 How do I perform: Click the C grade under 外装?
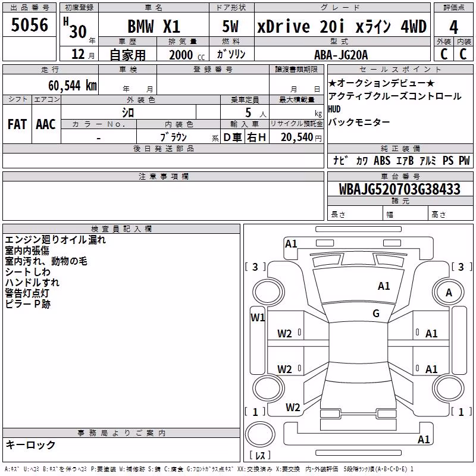[444, 54]
